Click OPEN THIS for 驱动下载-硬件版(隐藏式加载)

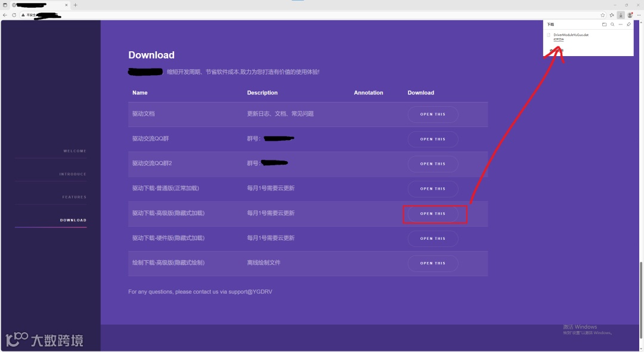[433, 239]
